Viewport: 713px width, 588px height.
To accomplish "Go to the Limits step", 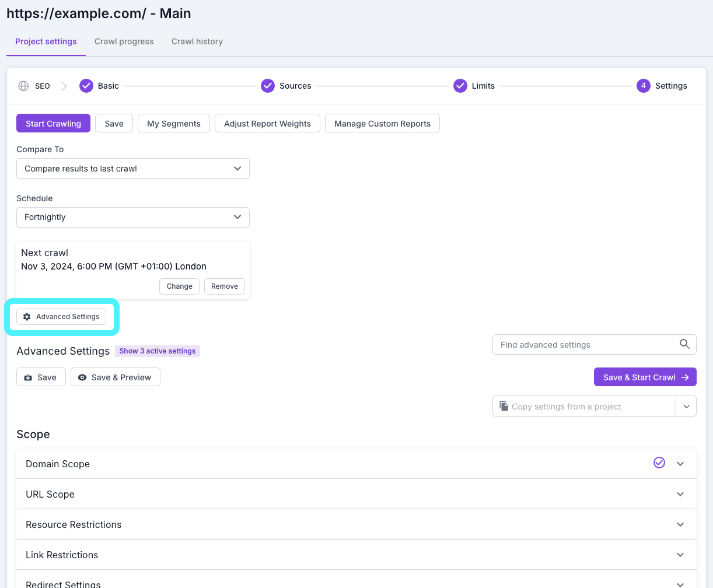I will click(x=483, y=86).
